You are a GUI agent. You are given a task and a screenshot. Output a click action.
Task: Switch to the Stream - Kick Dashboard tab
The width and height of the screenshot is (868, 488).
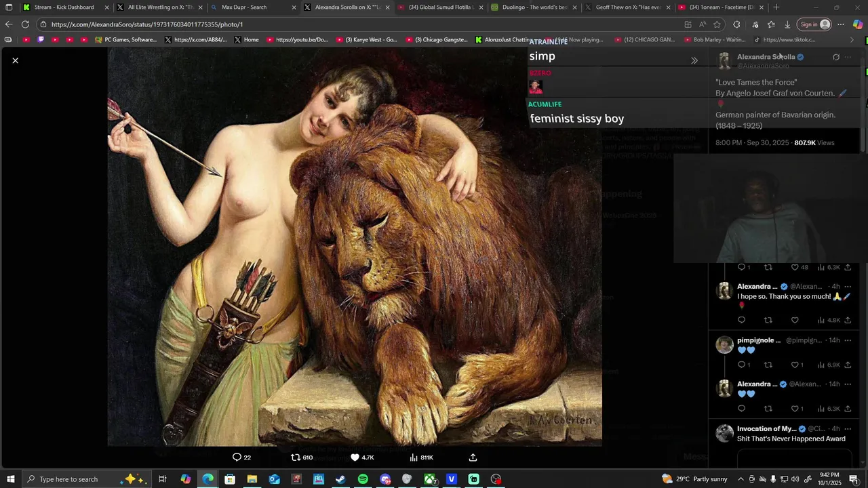(x=64, y=7)
